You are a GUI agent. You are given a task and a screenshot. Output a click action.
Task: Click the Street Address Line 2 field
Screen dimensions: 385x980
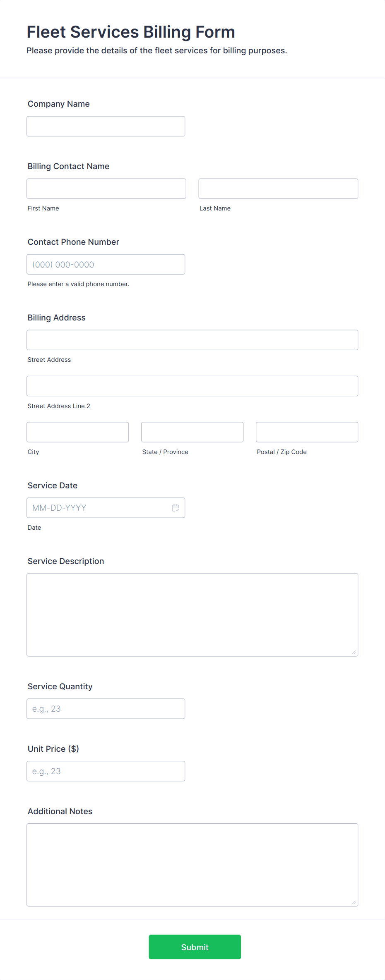click(192, 385)
